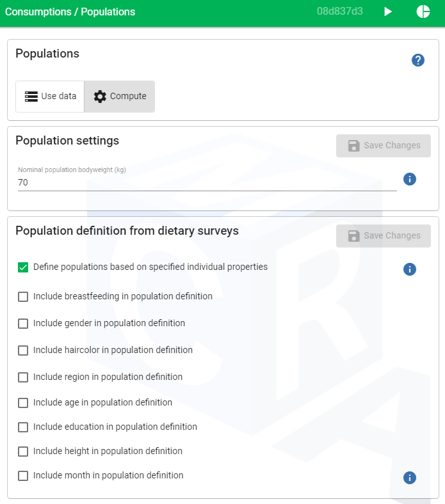Image resolution: width=445 pixels, height=504 pixels.
Task: Tick Include region in population definition
Action: coord(23,377)
